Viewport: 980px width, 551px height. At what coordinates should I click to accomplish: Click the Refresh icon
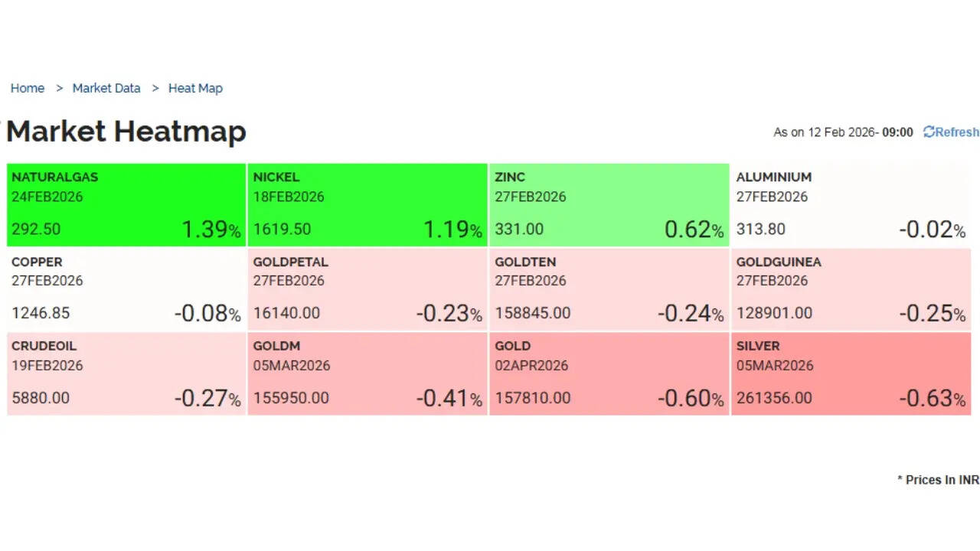(929, 132)
